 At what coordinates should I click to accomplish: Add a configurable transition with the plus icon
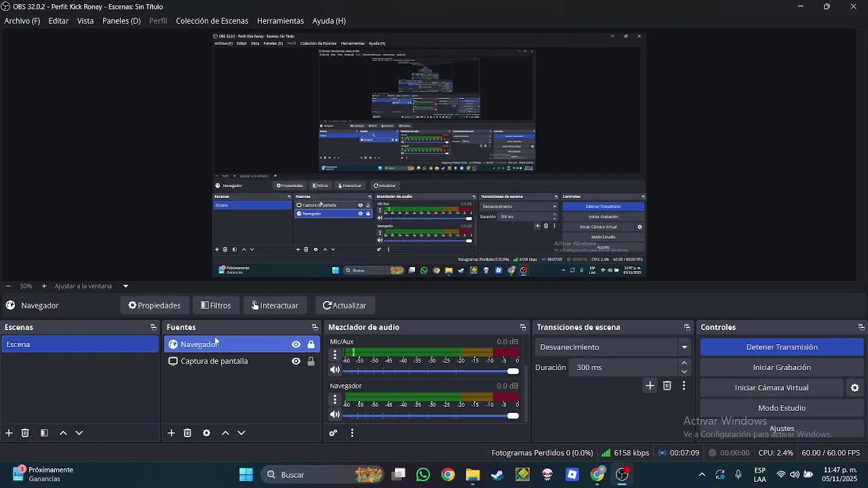tap(650, 386)
